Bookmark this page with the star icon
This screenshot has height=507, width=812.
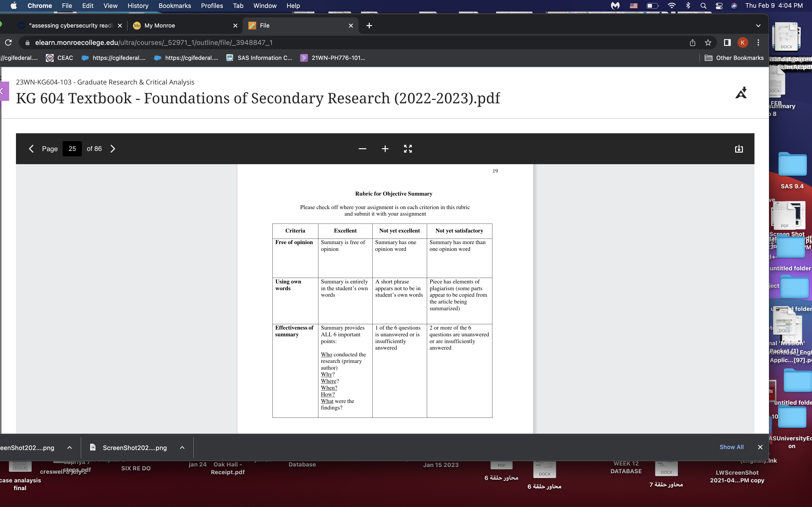click(x=708, y=42)
